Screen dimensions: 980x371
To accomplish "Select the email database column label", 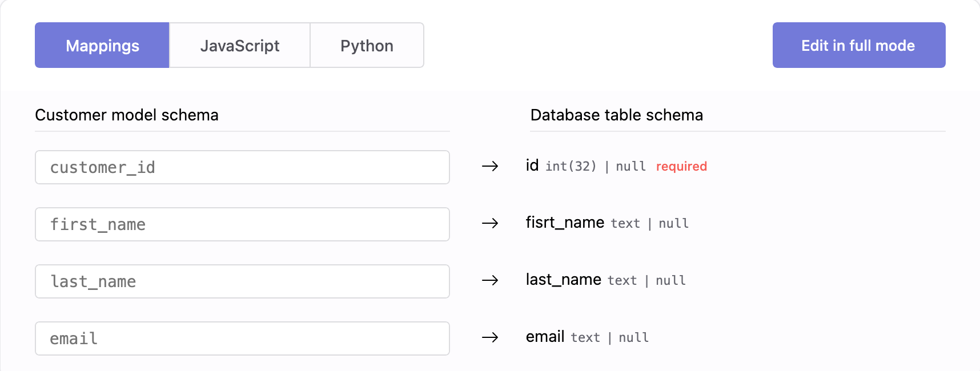I will click(x=545, y=337).
